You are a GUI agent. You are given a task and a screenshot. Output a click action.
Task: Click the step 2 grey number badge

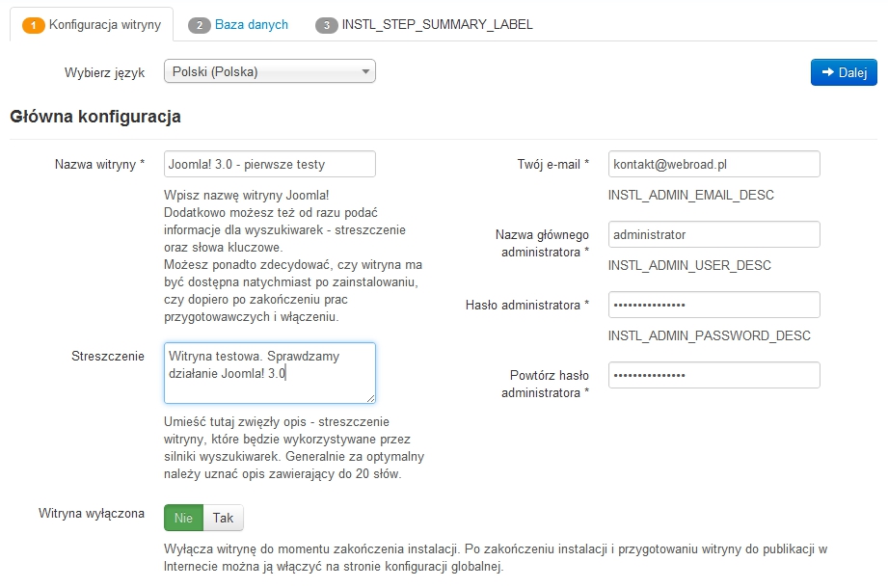[200, 25]
